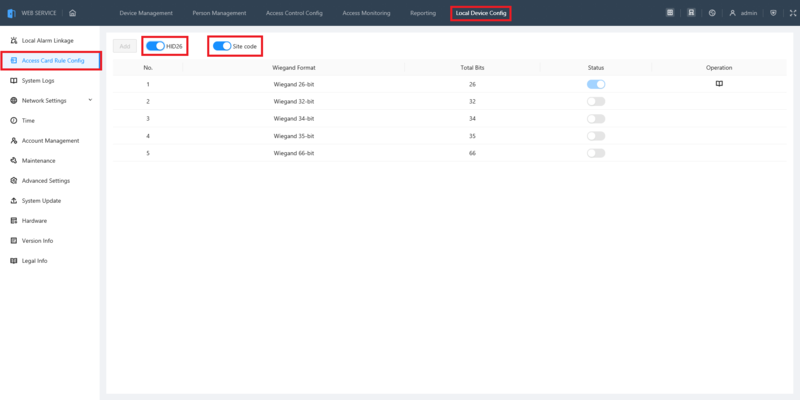Select the Local Device Config tab
The image size is (800, 400).
[x=481, y=13]
